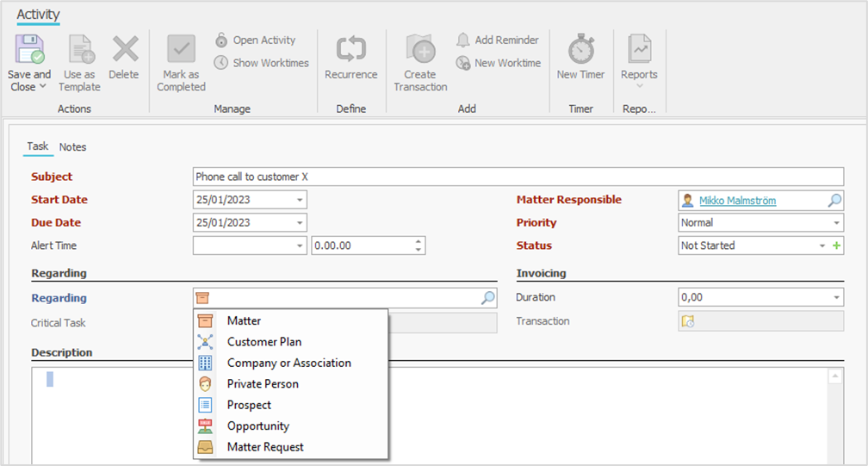Increase alert time with stepper up arrow
Image resolution: width=868 pixels, height=466 pixels.
pos(418,241)
